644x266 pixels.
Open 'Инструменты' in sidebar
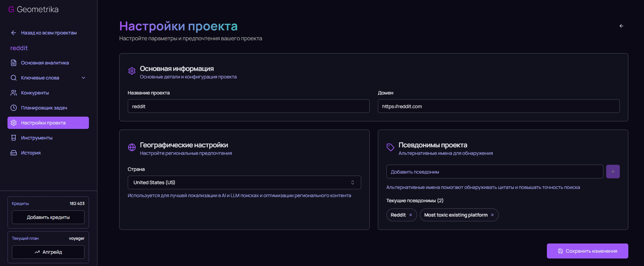point(48,138)
